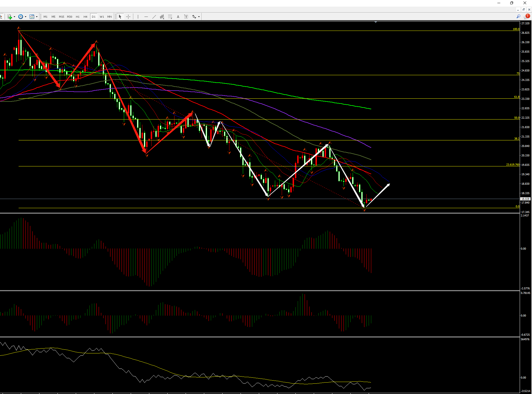Select the Equidistant Channel tool
The width and height of the screenshot is (532, 394).
click(162, 17)
